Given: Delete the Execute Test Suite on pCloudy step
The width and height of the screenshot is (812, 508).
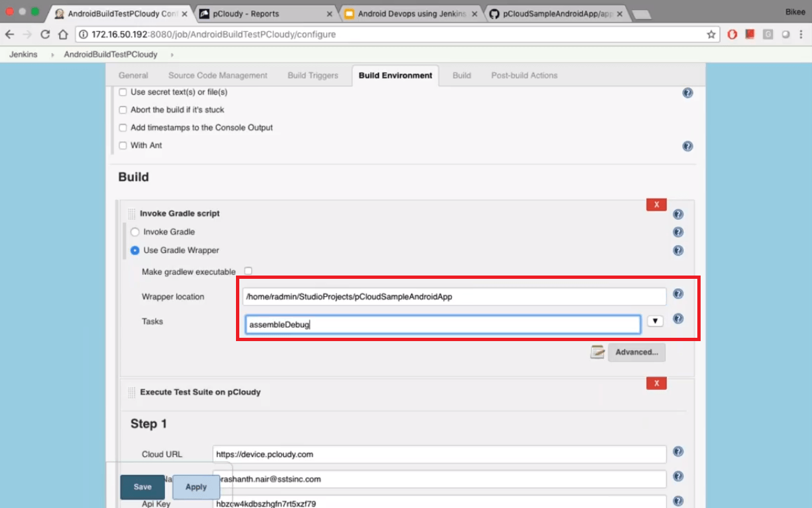Looking at the screenshot, I should 656,383.
